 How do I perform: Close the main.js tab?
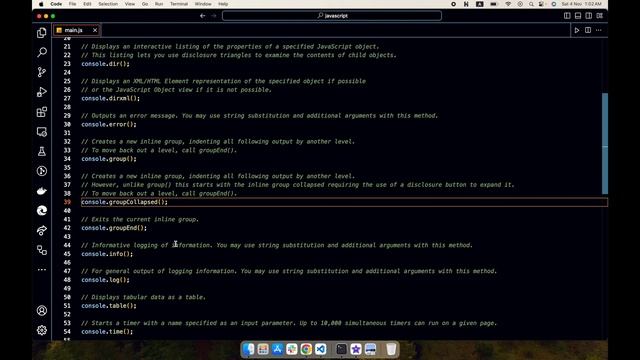(x=95, y=30)
